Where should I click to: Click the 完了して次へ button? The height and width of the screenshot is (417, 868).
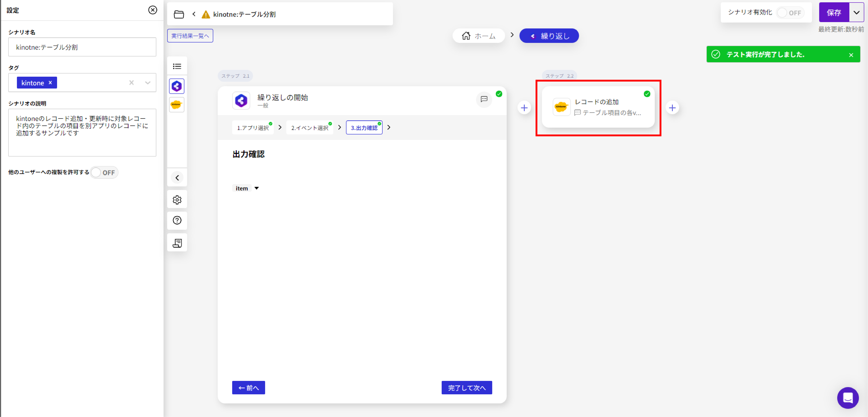(467, 388)
